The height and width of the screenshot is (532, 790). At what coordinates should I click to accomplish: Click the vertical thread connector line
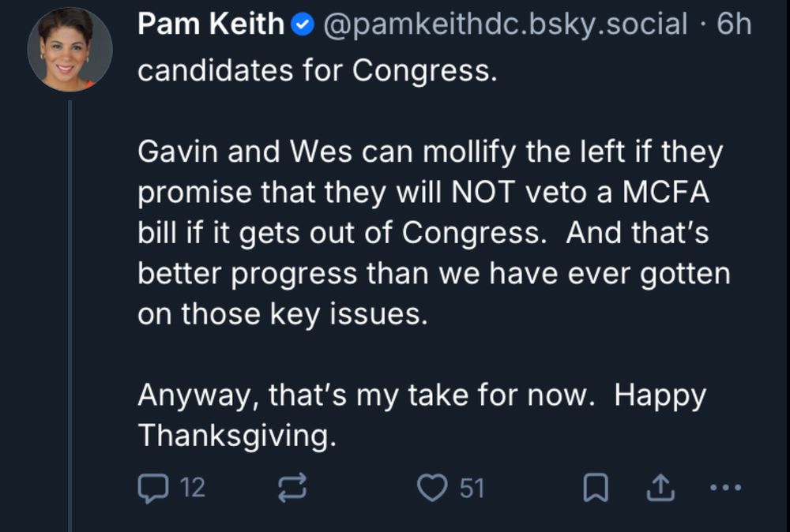(x=70, y=316)
